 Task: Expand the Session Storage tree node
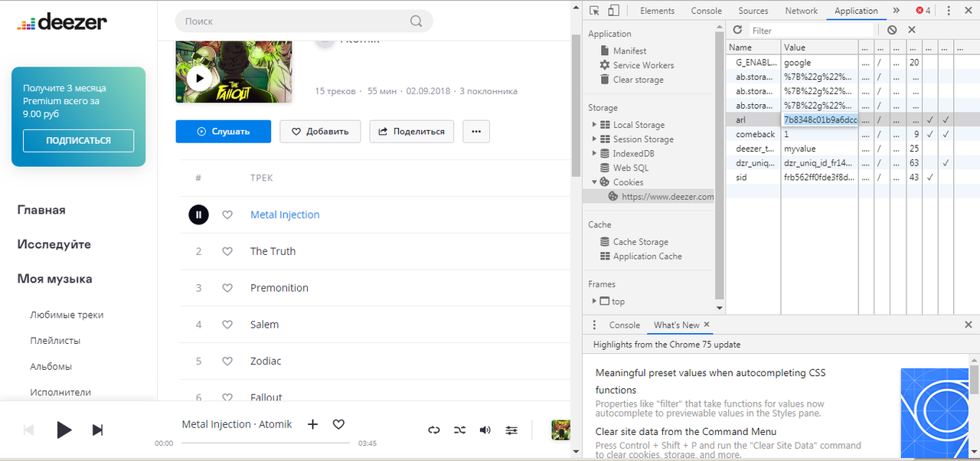point(594,139)
